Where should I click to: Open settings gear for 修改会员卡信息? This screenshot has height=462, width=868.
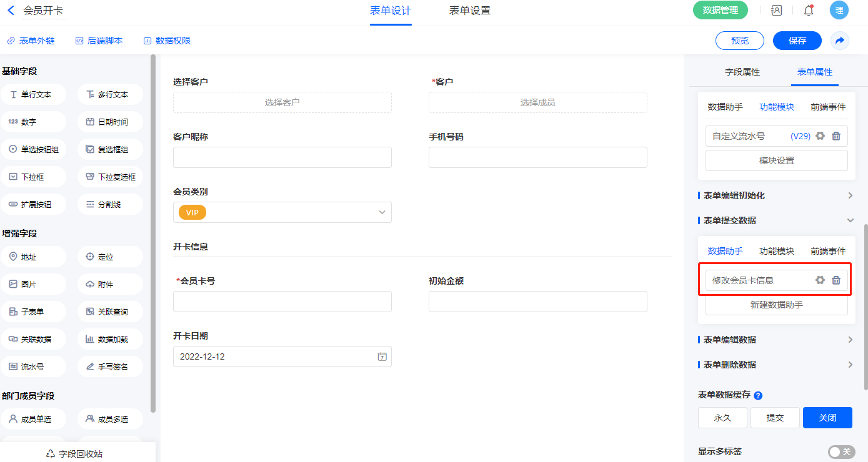tap(820, 280)
